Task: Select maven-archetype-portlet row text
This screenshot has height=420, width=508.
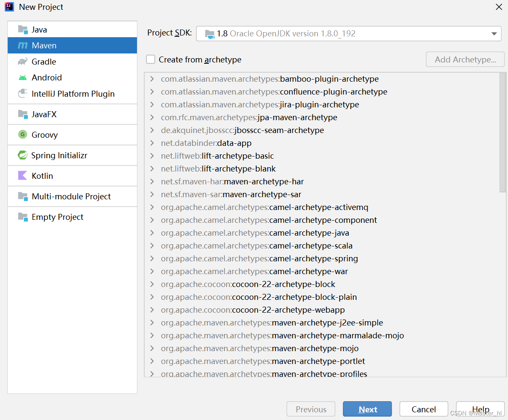Action: [263, 361]
